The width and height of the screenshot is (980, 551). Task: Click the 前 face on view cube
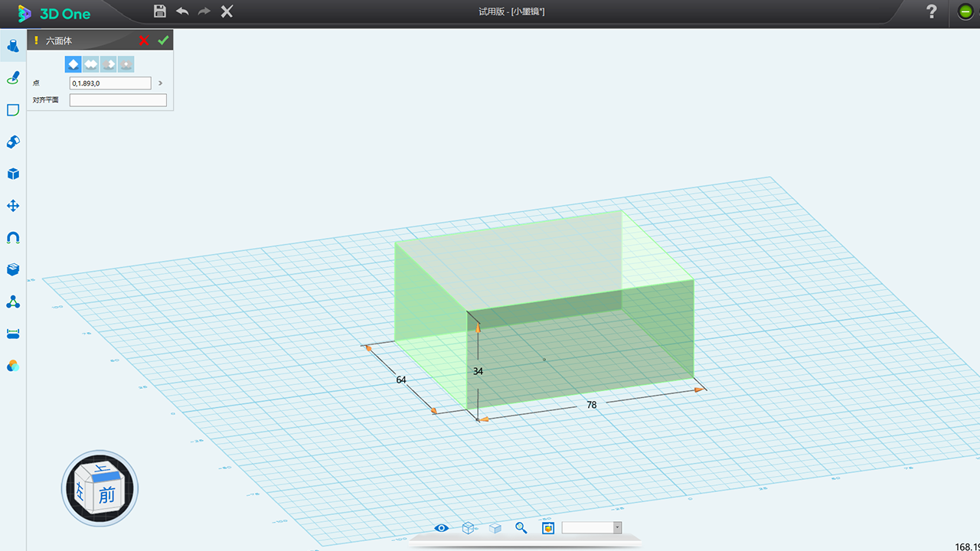tap(106, 495)
